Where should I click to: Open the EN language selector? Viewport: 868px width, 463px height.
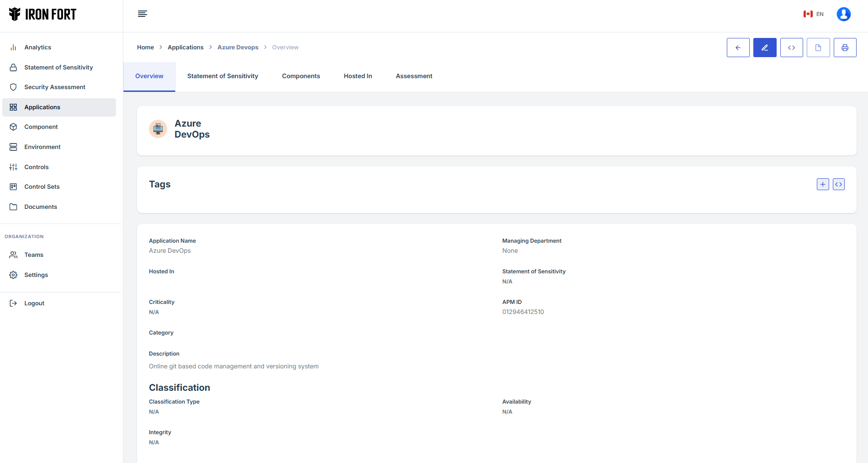point(814,14)
